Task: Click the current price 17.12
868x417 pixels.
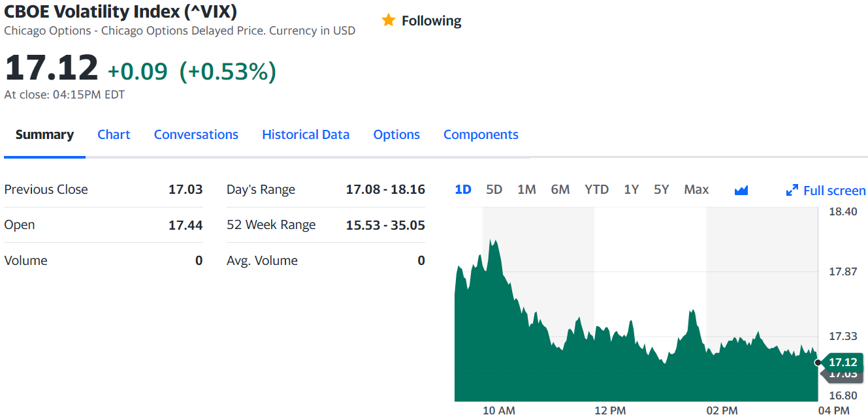Action: click(x=52, y=68)
